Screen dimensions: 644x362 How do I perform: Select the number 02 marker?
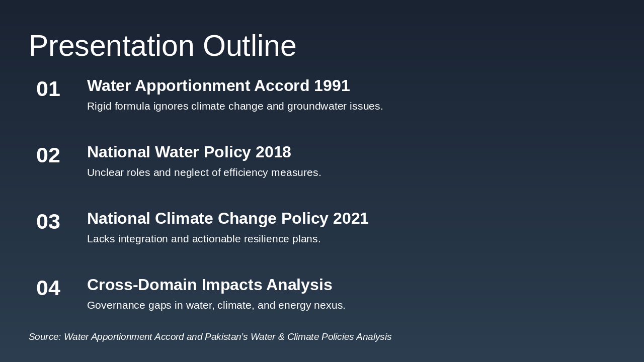[x=48, y=155]
